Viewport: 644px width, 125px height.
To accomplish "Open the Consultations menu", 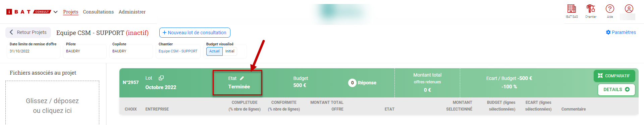I will click(x=98, y=12).
